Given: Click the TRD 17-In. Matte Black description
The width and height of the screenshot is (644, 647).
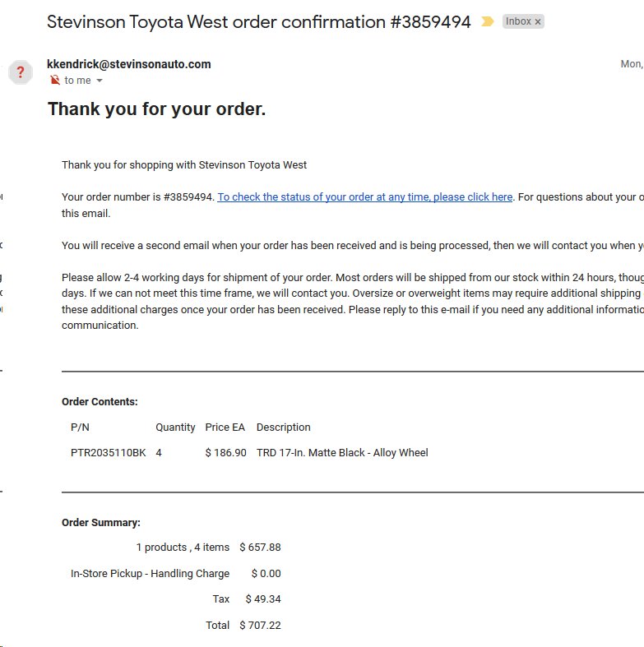Looking at the screenshot, I should click(342, 453).
